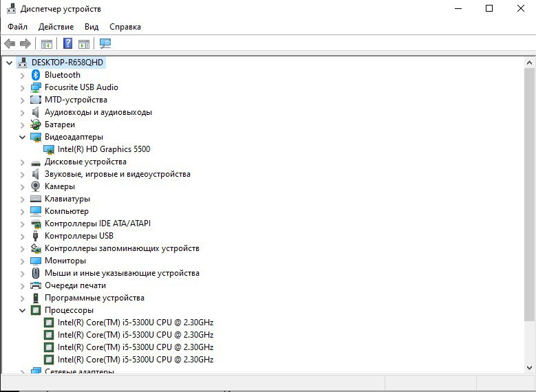Screen dimensions: 536x392
Task: Select the DESKTOP-R658QHD root item
Action: click(67, 63)
